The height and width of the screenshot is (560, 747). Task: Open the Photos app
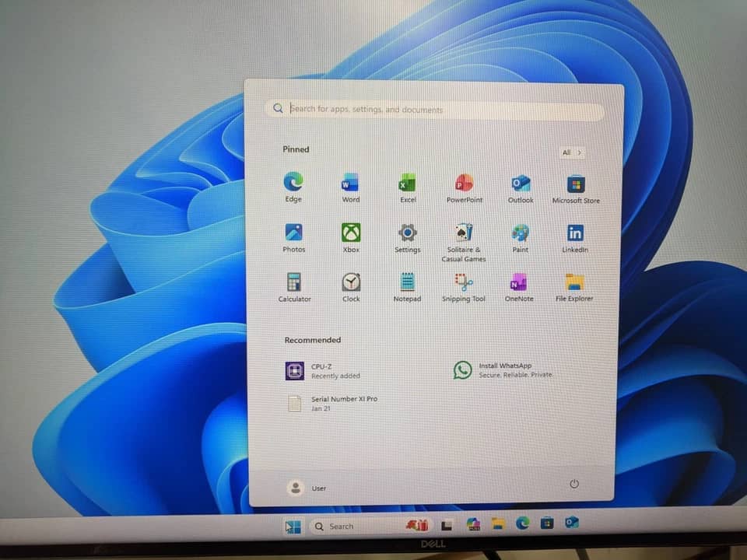(x=294, y=238)
